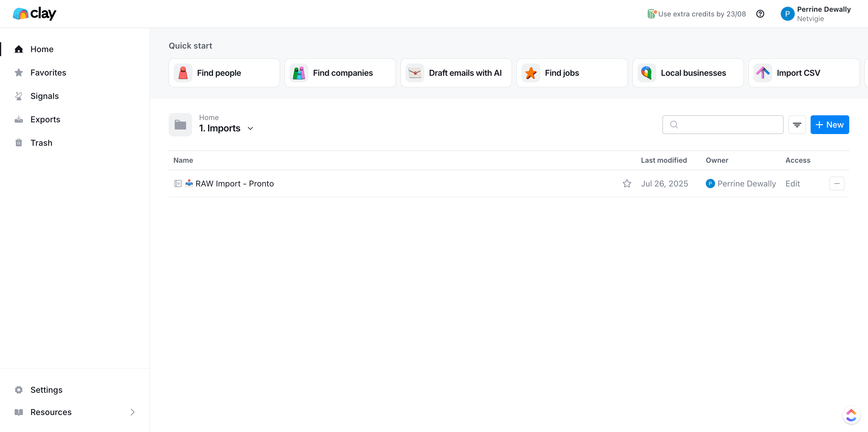Expand the Resources submenu chevron
868x432 pixels.
(x=132, y=412)
